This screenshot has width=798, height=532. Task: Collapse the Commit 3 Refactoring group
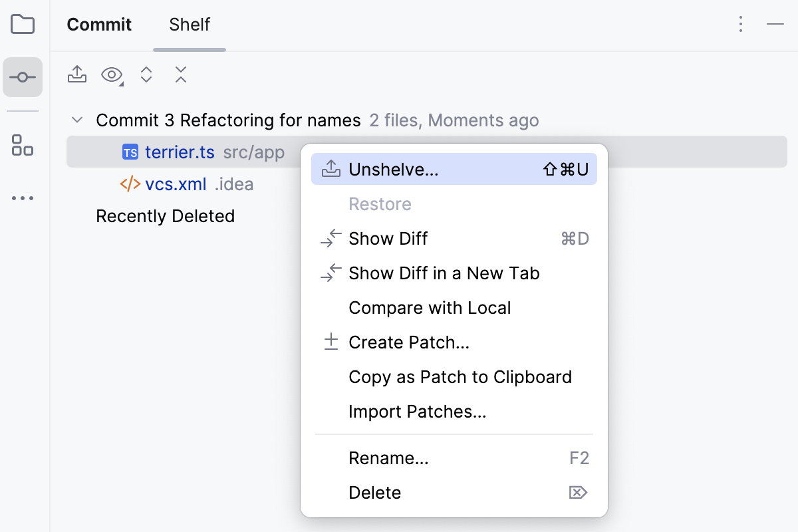coord(76,120)
